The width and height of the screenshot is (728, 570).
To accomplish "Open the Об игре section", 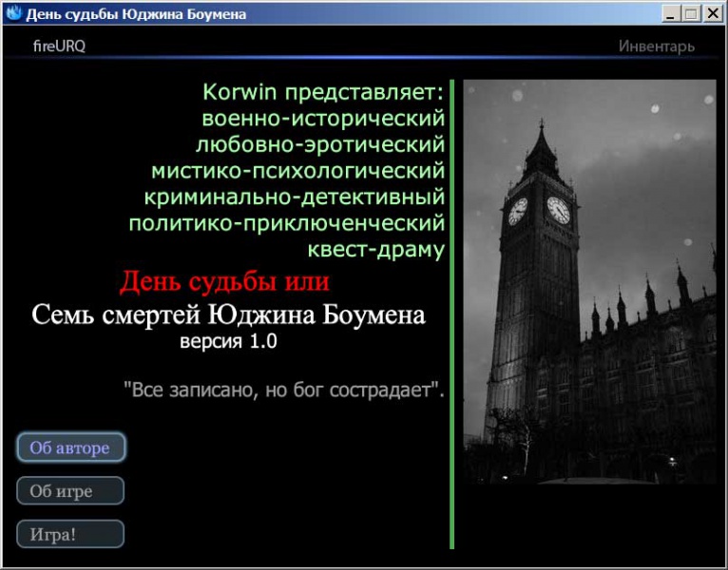I will click(x=70, y=491).
